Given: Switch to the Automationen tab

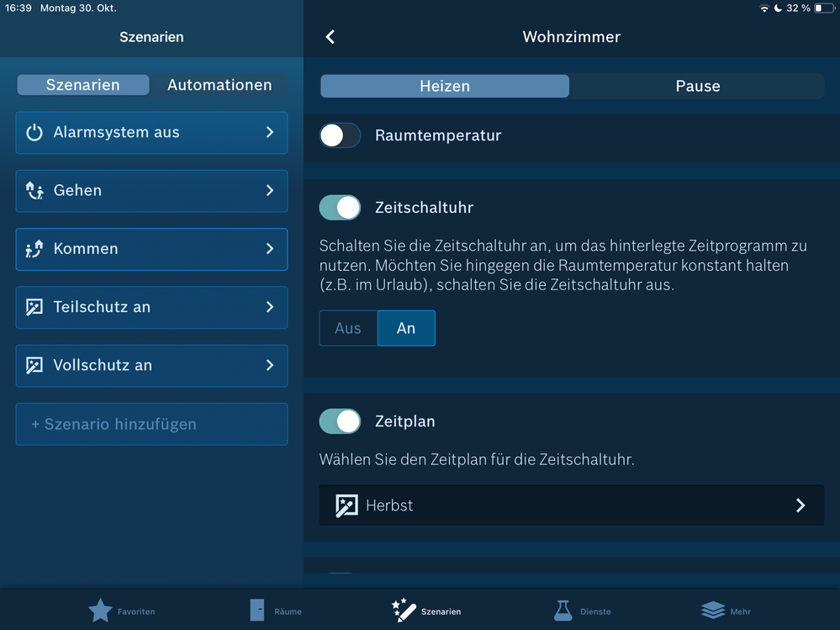Looking at the screenshot, I should click(x=219, y=85).
